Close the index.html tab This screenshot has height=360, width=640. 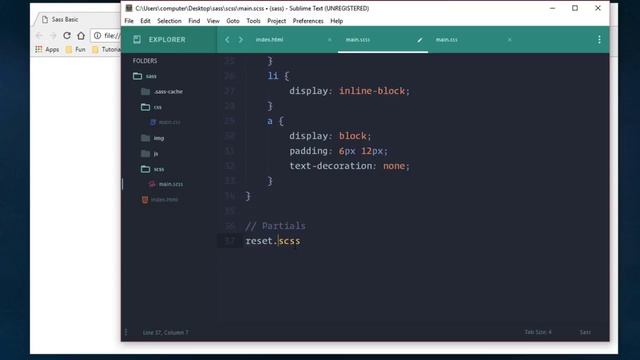pos(329,40)
